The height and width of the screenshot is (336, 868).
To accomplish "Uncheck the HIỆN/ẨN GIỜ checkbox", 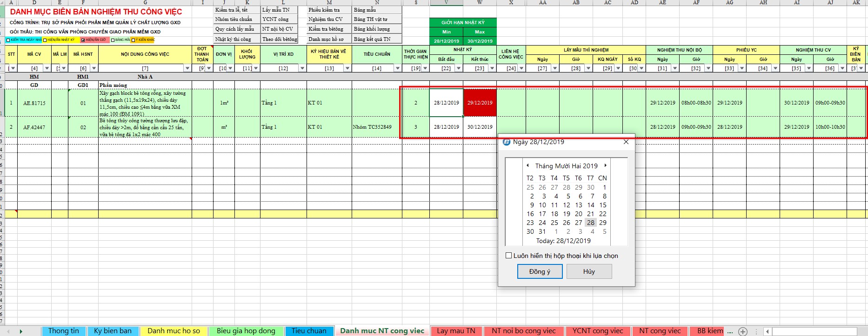I will pos(83,40).
